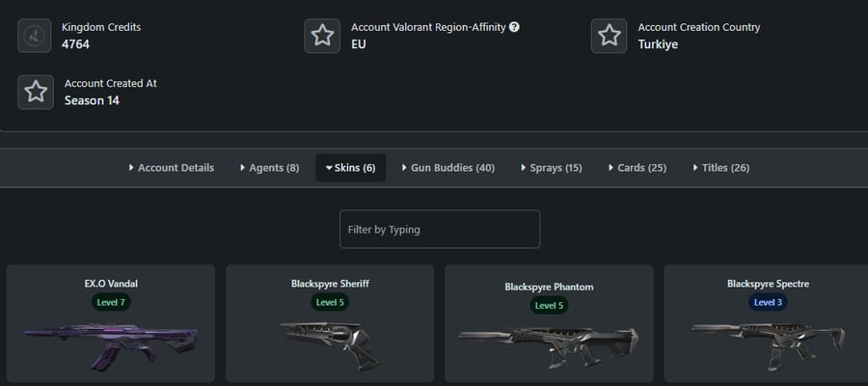Click the Region-Affinity star icon
Screen dimensions: 868x386
(x=322, y=36)
